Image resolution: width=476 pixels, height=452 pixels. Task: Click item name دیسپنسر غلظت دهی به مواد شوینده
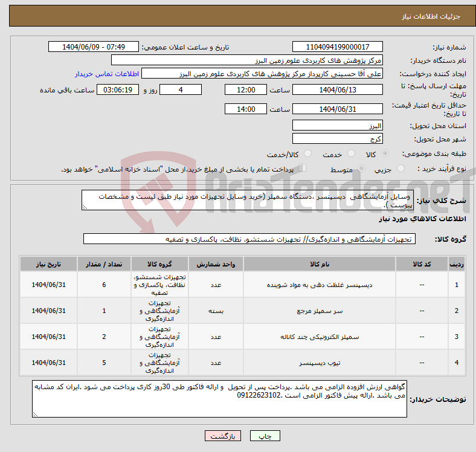click(x=320, y=285)
